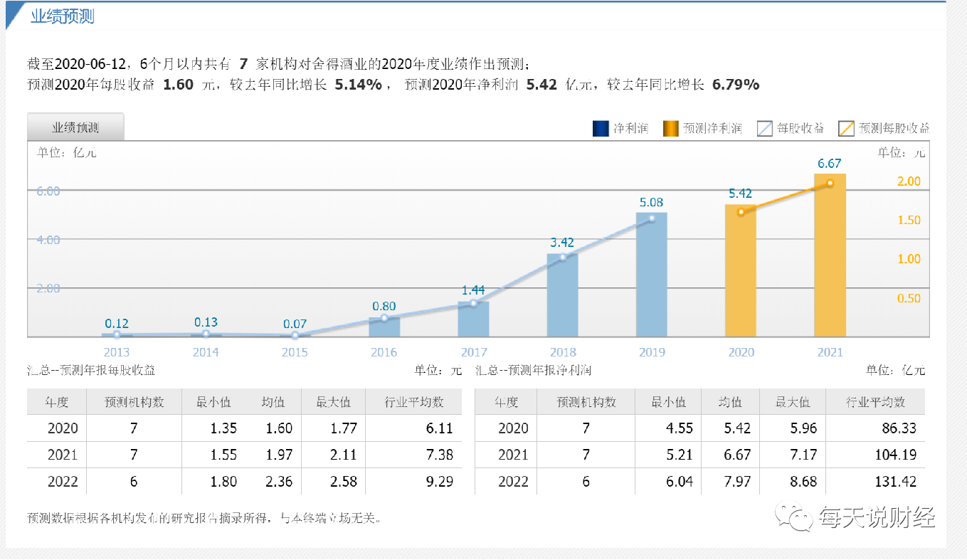The height and width of the screenshot is (560, 967).
Task: Click the 2.00 right axis label
Action: [909, 181]
